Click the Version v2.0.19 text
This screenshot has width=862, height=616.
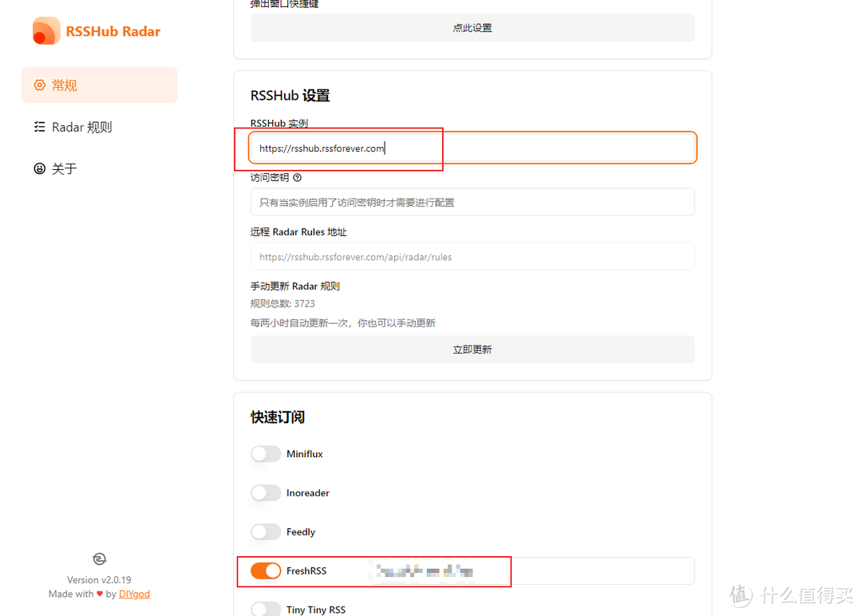coord(99,580)
